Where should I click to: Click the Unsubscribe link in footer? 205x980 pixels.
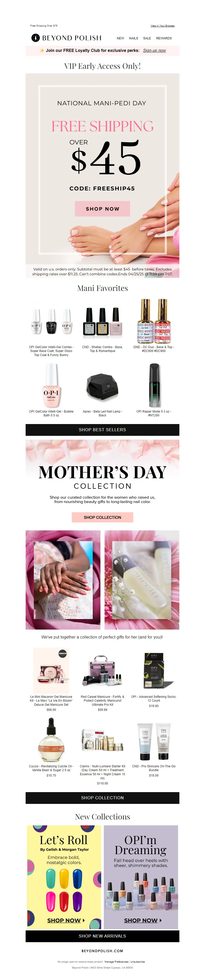[x=138, y=962]
